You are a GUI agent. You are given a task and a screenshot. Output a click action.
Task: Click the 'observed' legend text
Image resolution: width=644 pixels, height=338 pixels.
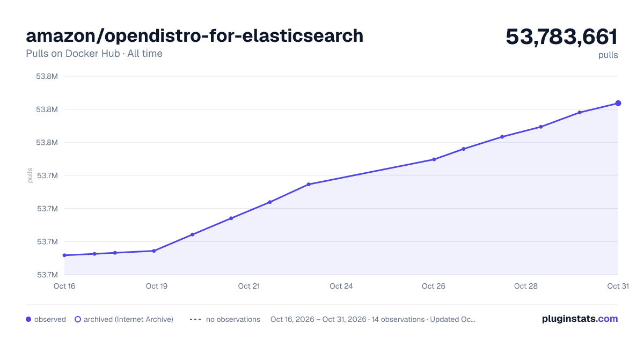[50, 319]
